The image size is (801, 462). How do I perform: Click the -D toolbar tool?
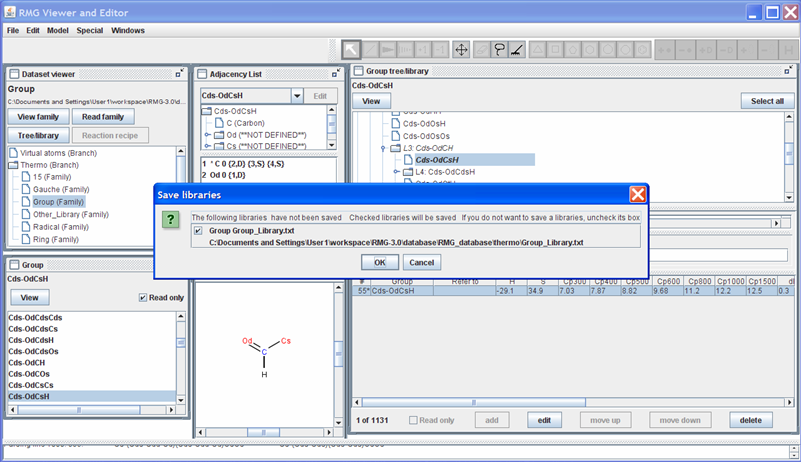725,50
